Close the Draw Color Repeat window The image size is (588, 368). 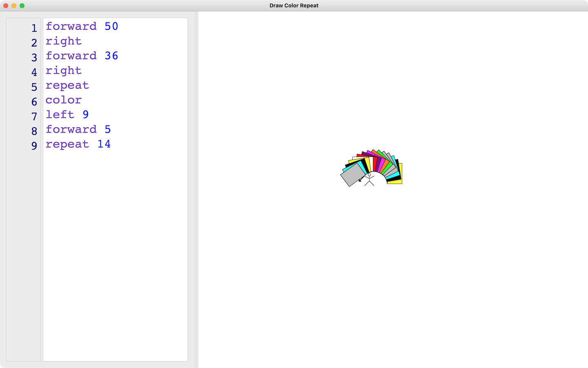pos(6,6)
